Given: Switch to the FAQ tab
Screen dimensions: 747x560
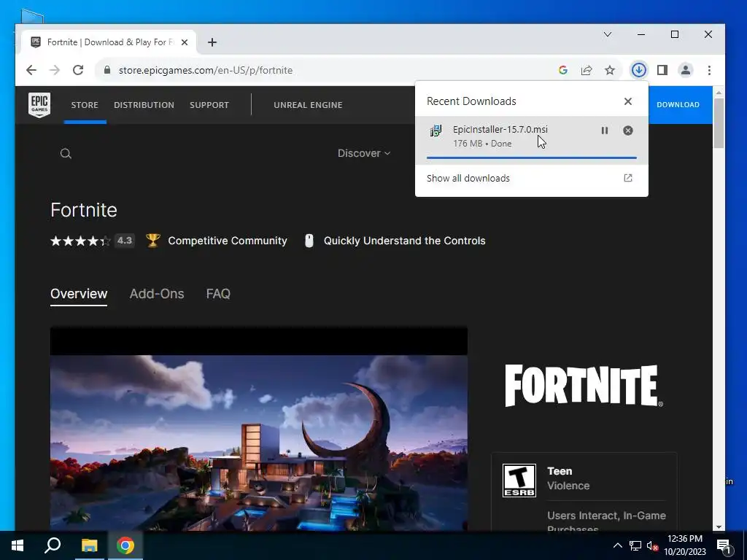Looking at the screenshot, I should tap(218, 294).
